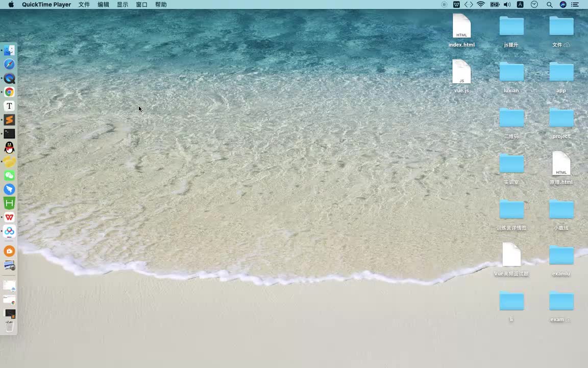Open the volume control in menu bar
Viewport: 588px width, 368px height.
click(x=507, y=5)
